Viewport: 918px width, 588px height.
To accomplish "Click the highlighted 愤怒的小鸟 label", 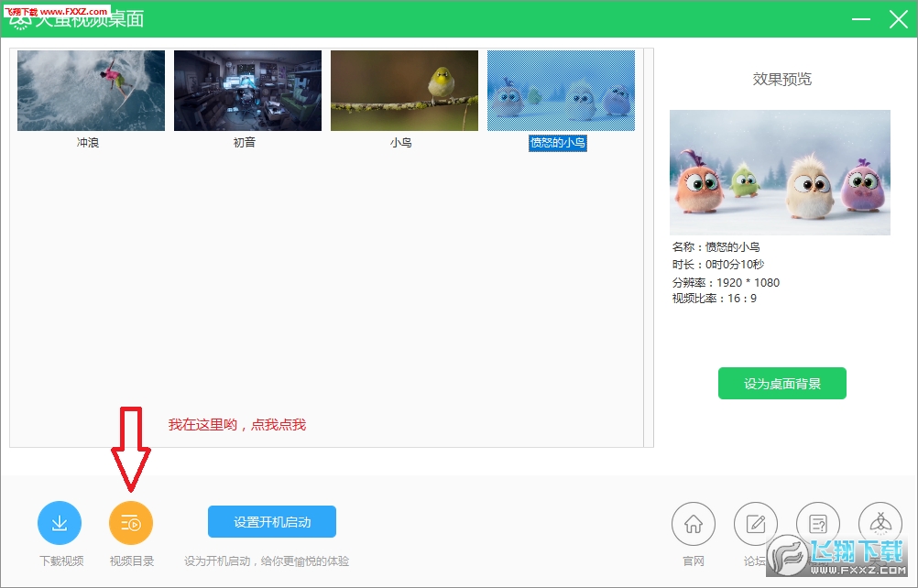I will [x=557, y=143].
